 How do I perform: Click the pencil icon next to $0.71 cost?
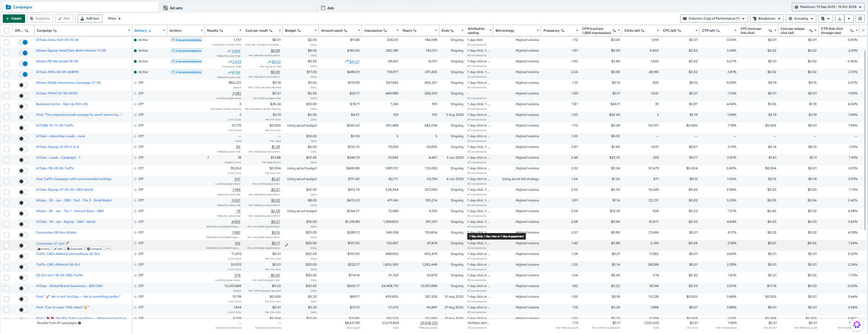click(286, 245)
